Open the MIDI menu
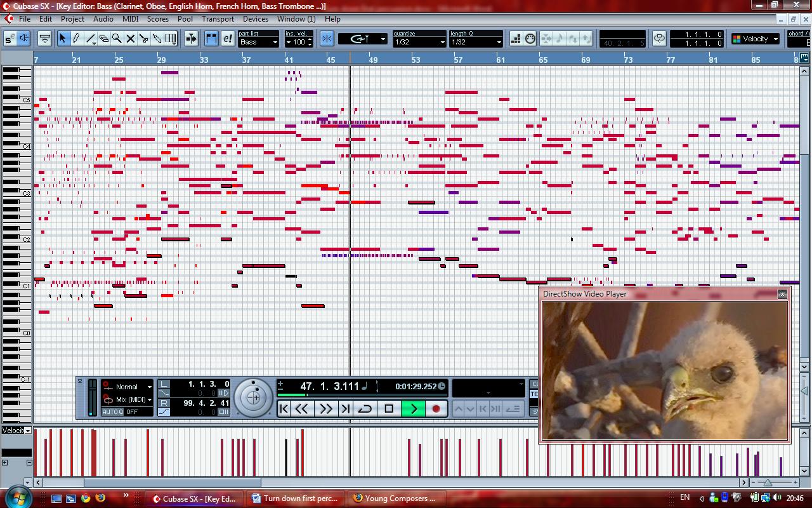 click(130, 19)
